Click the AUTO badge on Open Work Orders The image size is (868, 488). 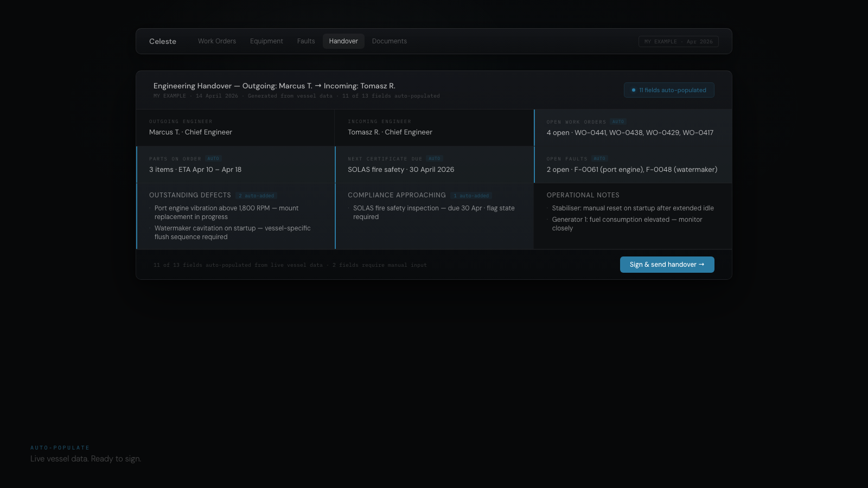pyautogui.click(x=618, y=121)
